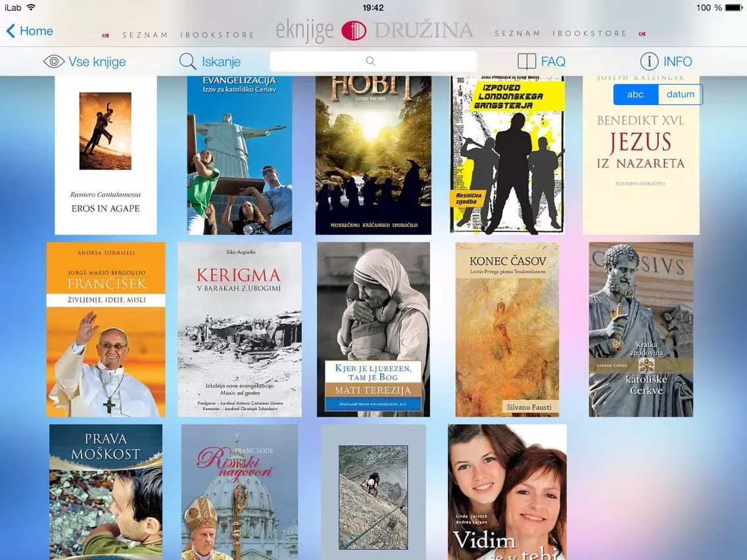Focus the search input field
This screenshot has height=560, width=747.
tap(373, 61)
